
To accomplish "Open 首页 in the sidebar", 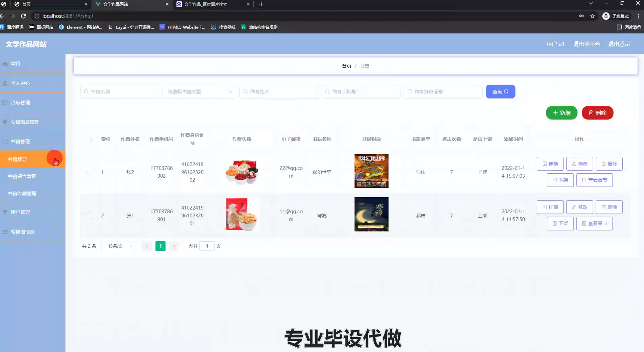I will (x=32, y=64).
